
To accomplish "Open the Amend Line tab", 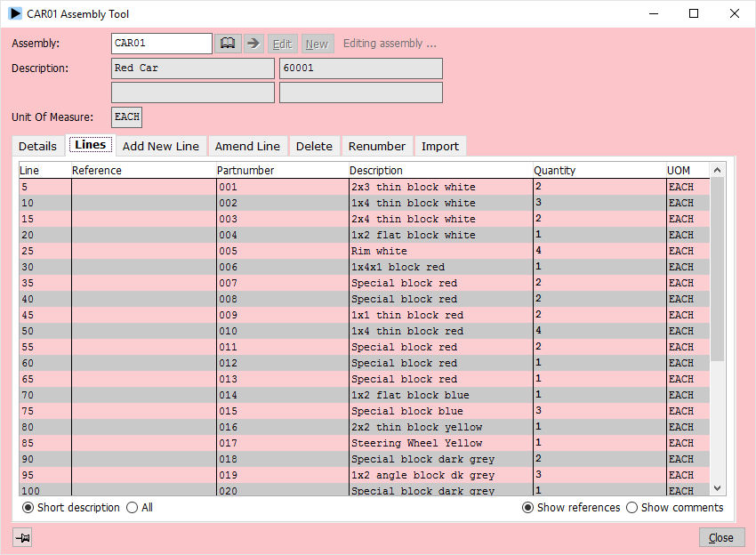I will pyautogui.click(x=247, y=146).
